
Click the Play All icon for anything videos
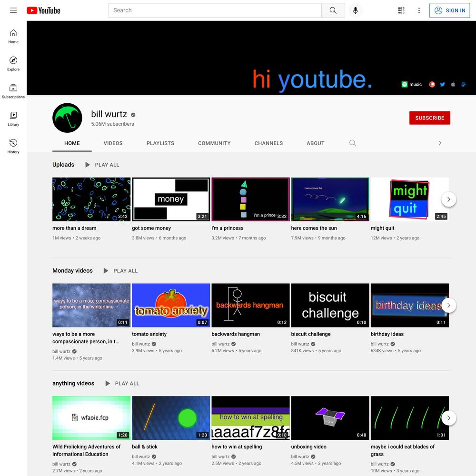coord(108,383)
